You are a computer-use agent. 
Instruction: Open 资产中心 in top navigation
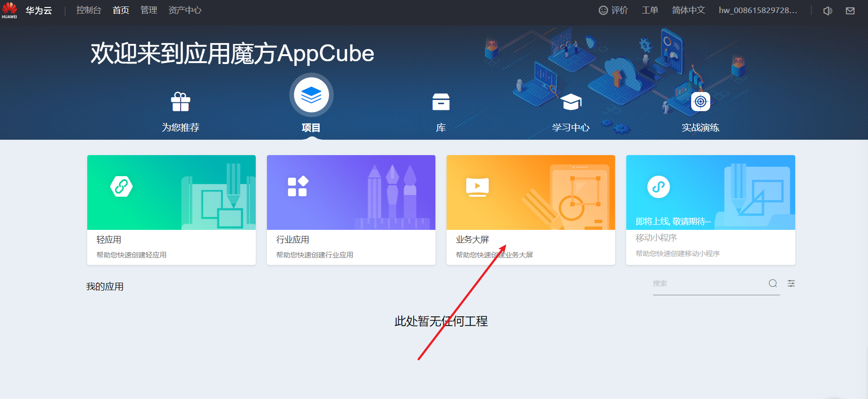185,10
